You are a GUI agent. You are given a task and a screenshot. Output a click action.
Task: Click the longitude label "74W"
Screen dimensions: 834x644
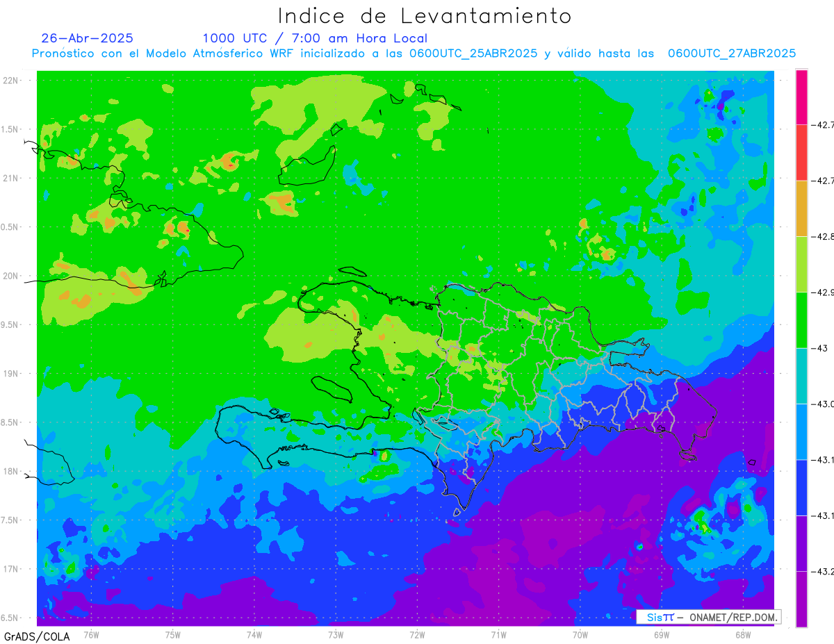click(254, 634)
